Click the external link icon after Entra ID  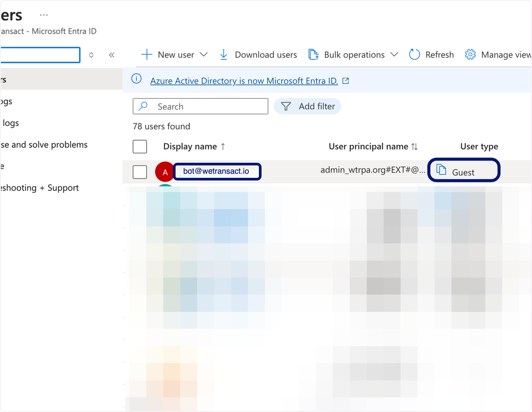346,81
